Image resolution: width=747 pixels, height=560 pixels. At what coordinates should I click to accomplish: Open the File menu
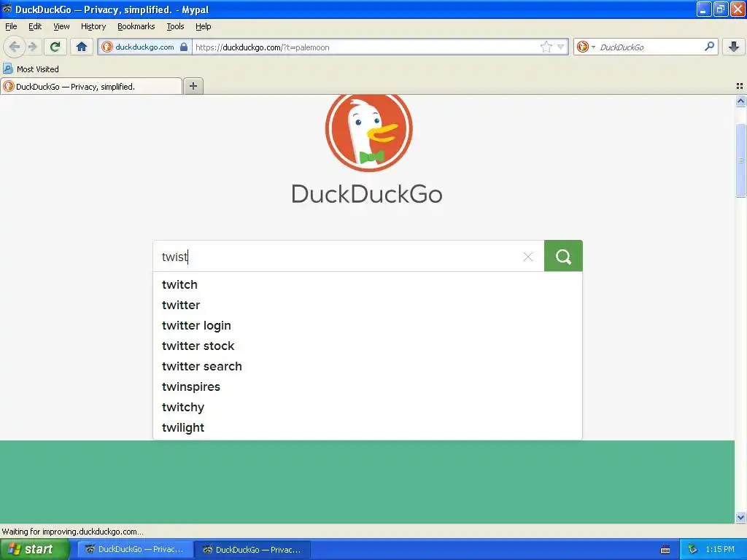[x=11, y=26]
